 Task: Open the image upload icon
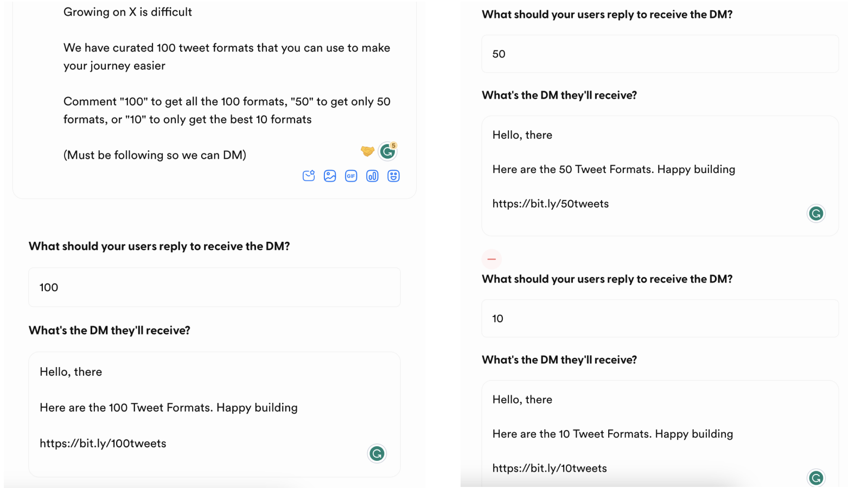click(330, 176)
